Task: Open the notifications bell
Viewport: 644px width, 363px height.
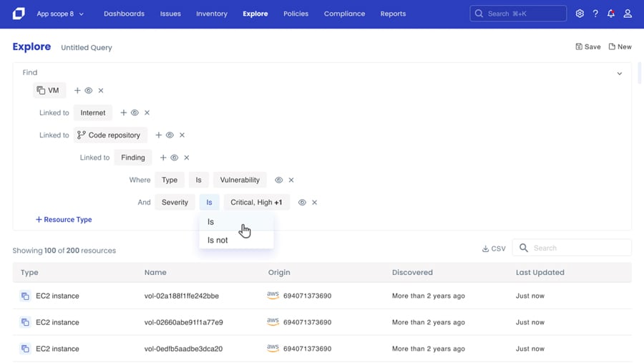Action: click(x=611, y=14)
